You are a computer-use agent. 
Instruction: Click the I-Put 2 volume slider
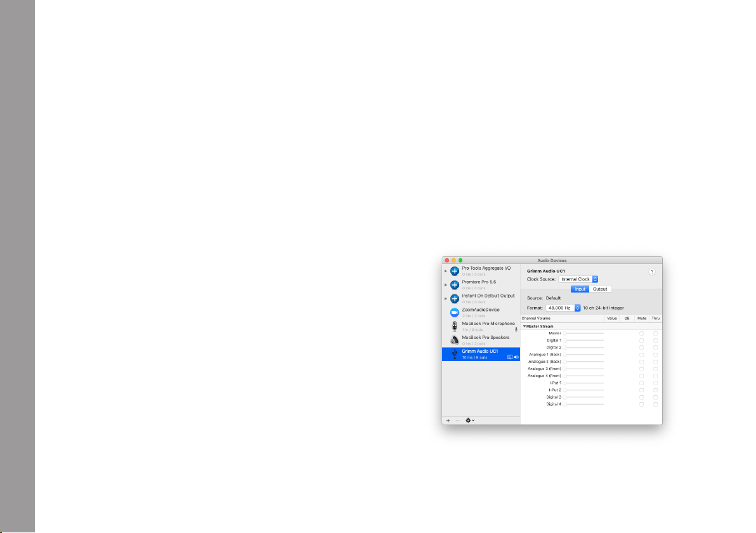[583, 390]
